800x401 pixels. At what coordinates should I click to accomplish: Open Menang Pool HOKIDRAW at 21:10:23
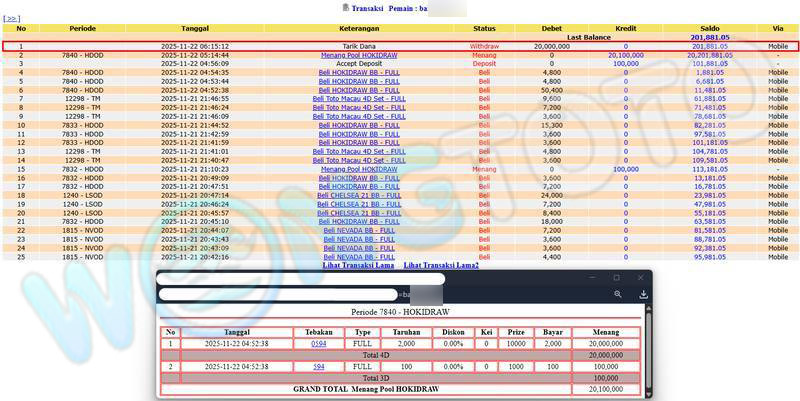[x=359, y=169]
